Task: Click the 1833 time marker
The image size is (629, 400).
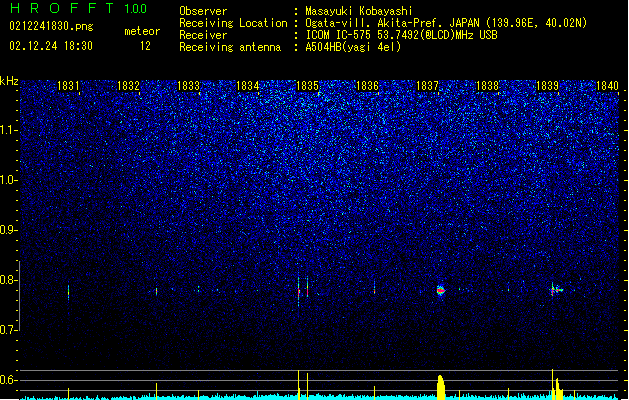Action: 188,86
